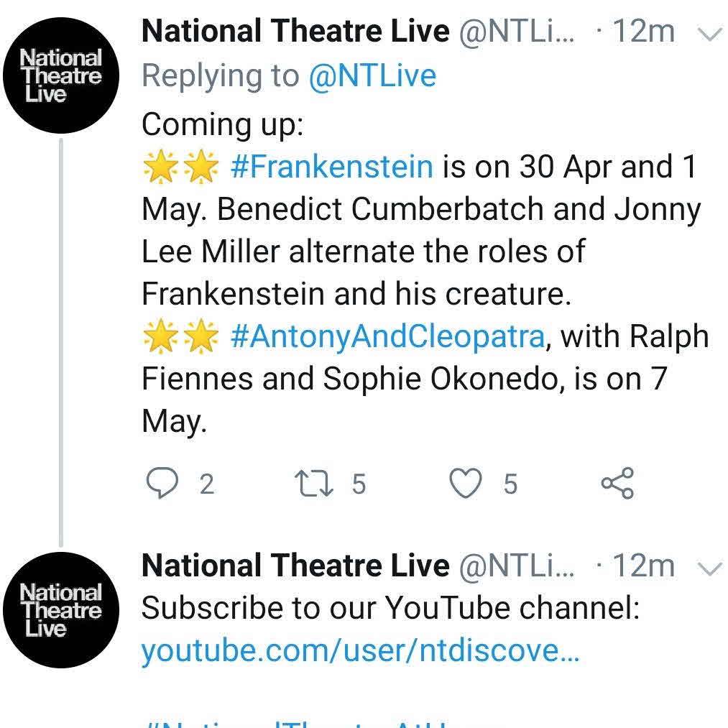Expand options chevron on first tweet
728x728 pixels.
(709, 34)
